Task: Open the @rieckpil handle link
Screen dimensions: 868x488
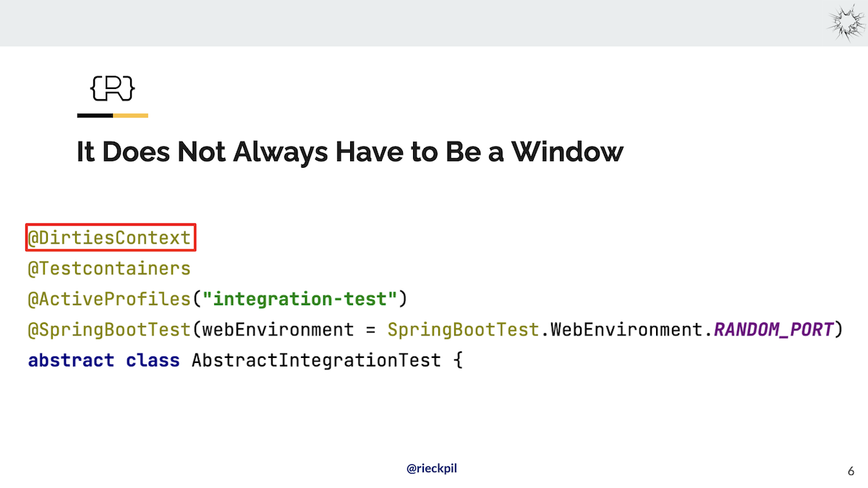Action: click(x=432, y=468)
